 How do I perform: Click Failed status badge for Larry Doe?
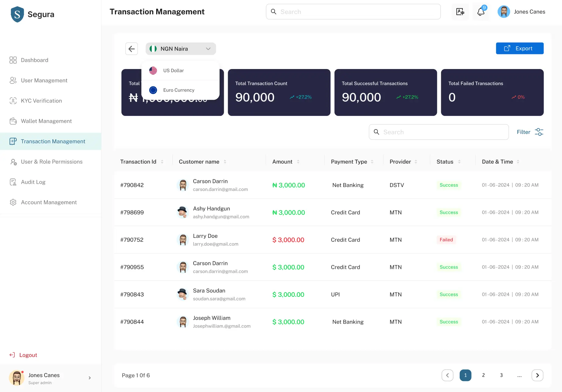(446, 240)
